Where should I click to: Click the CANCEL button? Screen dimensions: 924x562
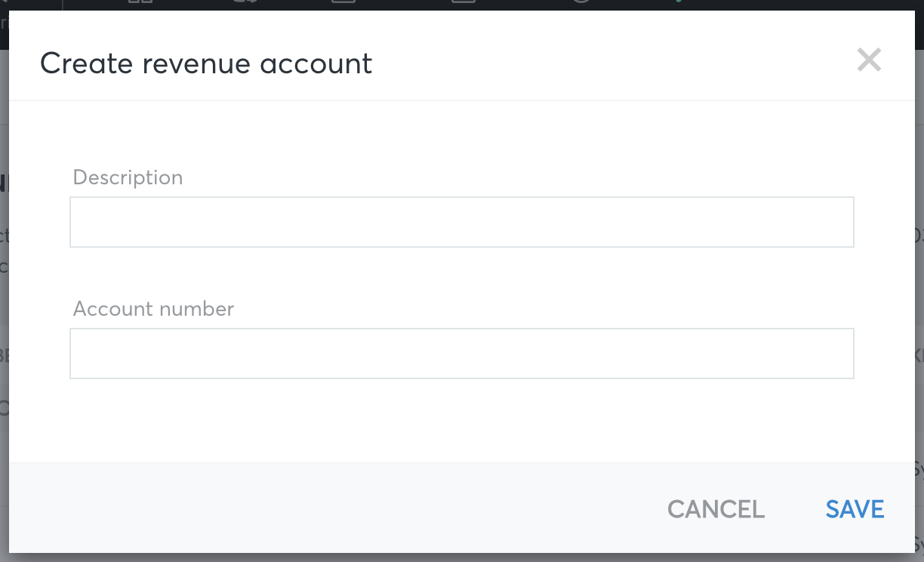(x=716, y=509)
